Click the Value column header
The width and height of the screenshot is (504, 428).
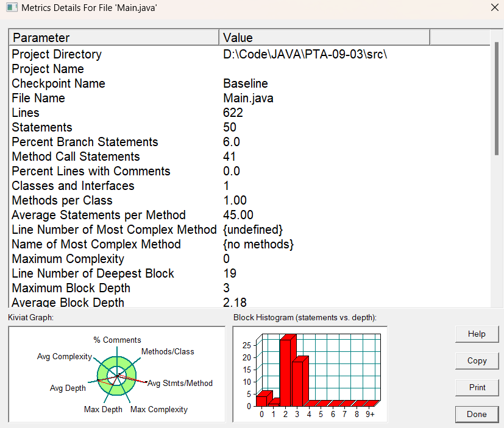coord(324,38)
